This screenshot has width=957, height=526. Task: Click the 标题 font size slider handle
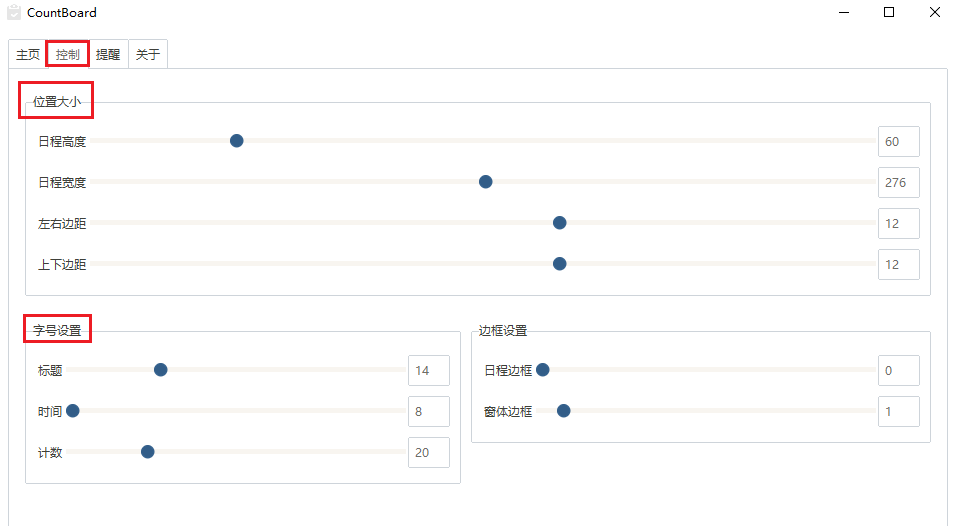pos(161,370)
